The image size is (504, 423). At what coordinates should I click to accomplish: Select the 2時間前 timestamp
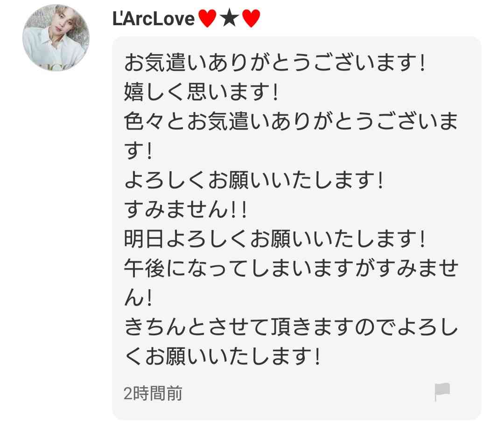153,393
